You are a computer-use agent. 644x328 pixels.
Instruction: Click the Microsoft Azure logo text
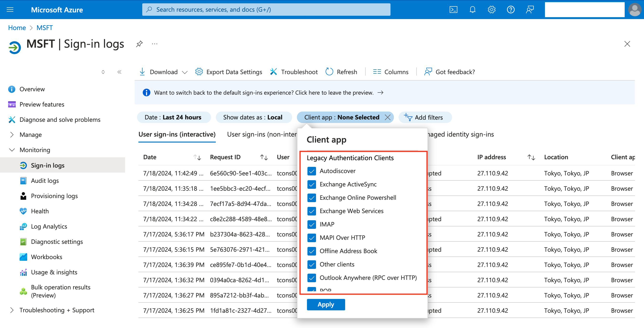point(57,10)
